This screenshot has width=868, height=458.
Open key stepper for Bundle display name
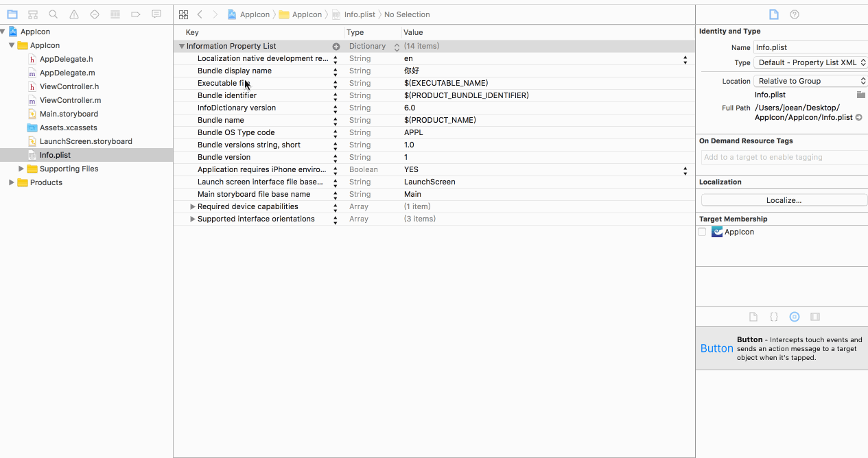tap(336, 71)
